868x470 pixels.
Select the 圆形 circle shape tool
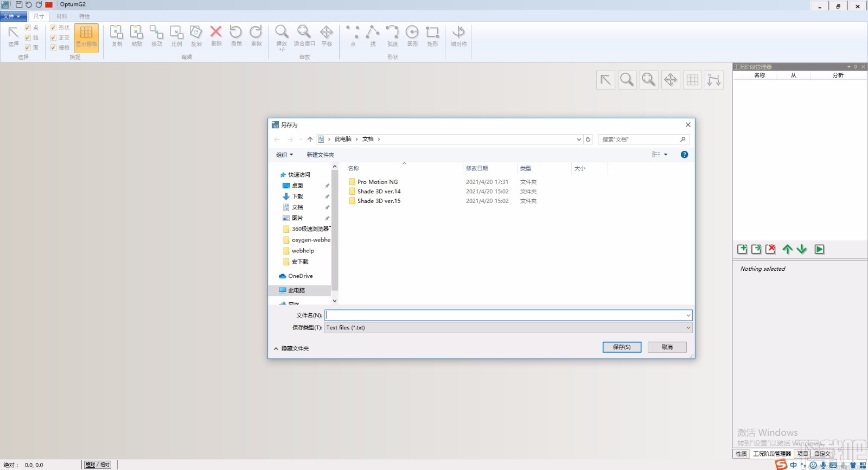click(412, 36)
